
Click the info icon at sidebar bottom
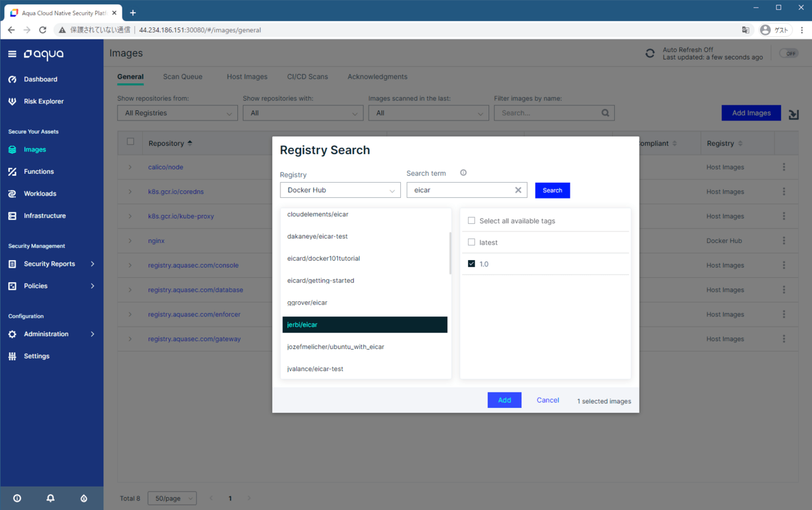coord(17,499)
